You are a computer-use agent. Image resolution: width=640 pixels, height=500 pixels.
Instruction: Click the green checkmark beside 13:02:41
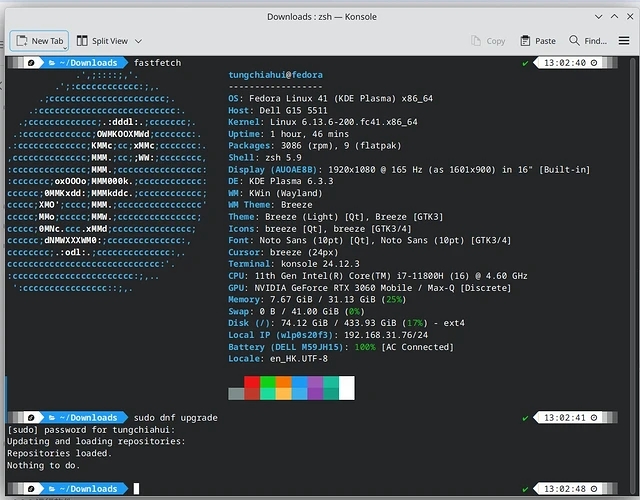[x=525, y=417]
